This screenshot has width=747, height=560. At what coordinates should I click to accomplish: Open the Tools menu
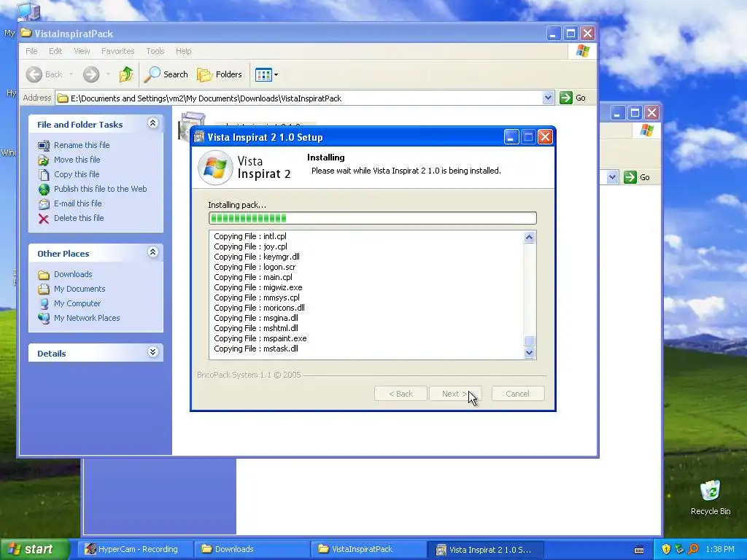pyautogui.click(x=155, y=51)
